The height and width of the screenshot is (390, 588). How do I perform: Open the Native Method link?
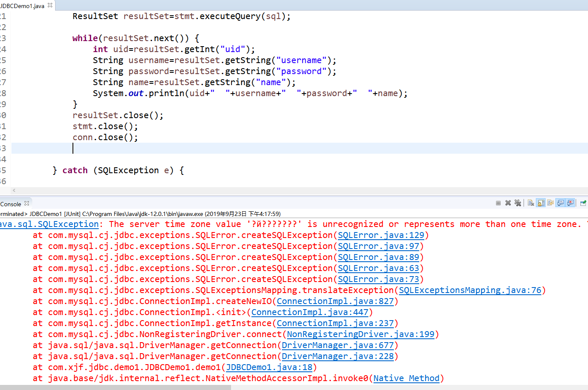[x=406, y=378]
